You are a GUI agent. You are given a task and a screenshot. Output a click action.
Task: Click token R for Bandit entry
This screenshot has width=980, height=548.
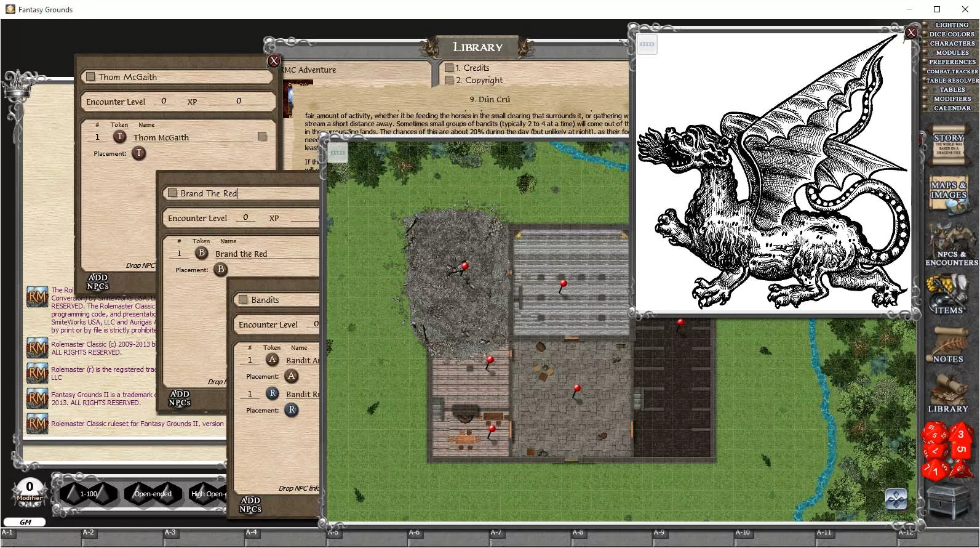click(x=272, y=393)
